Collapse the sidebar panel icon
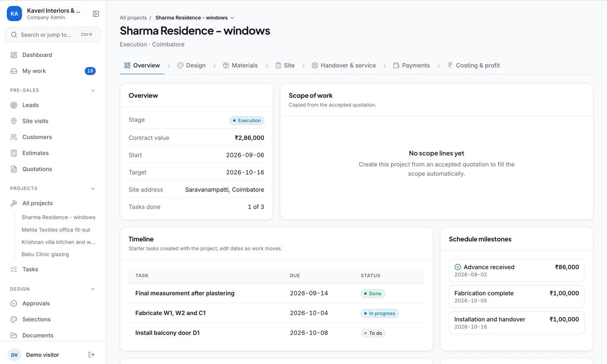 pos(96,14)
